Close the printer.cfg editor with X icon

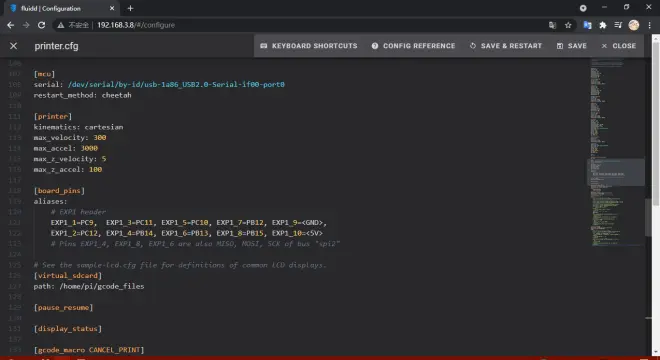[x=13, y=46]
